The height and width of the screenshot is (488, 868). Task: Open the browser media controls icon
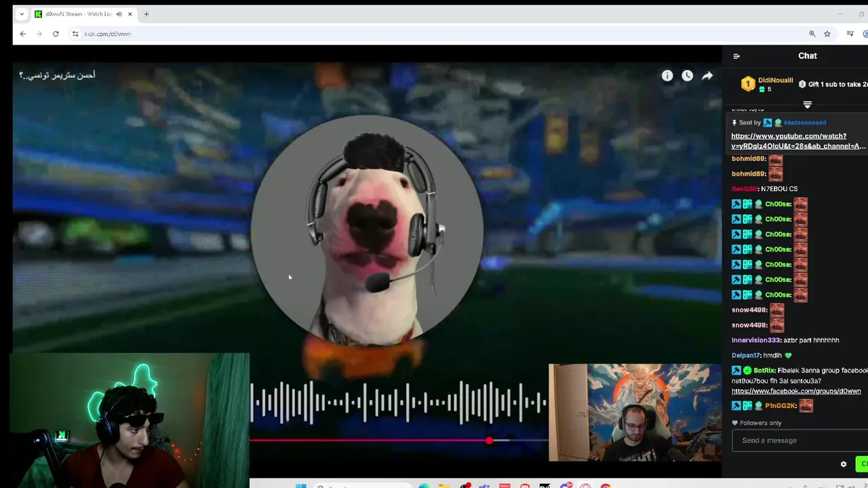pyautogui.click(x=850, y=34)
